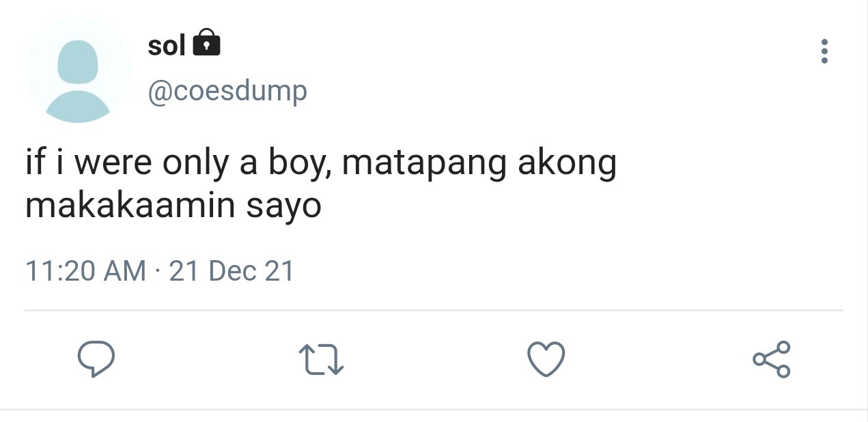Select the 21 Dec 21 date
This screenshot has width=868, height=422.
coord(232,271)
